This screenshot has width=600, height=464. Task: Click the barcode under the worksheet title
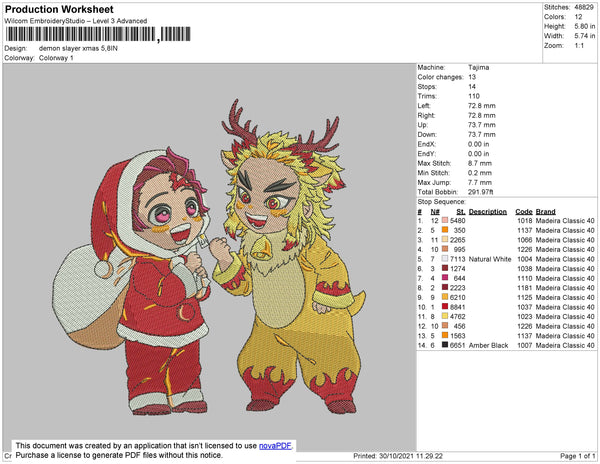pyautogui.click(x=98, y=34)
